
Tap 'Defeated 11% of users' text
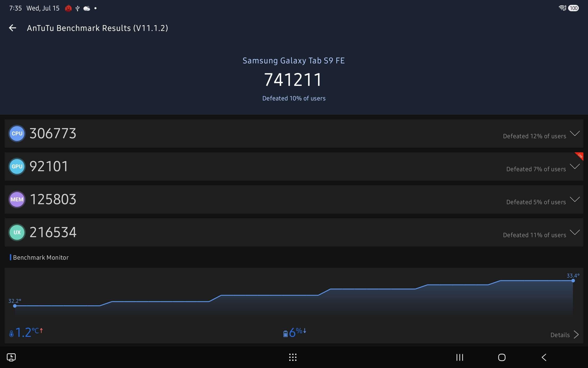[x=535, y=235]
